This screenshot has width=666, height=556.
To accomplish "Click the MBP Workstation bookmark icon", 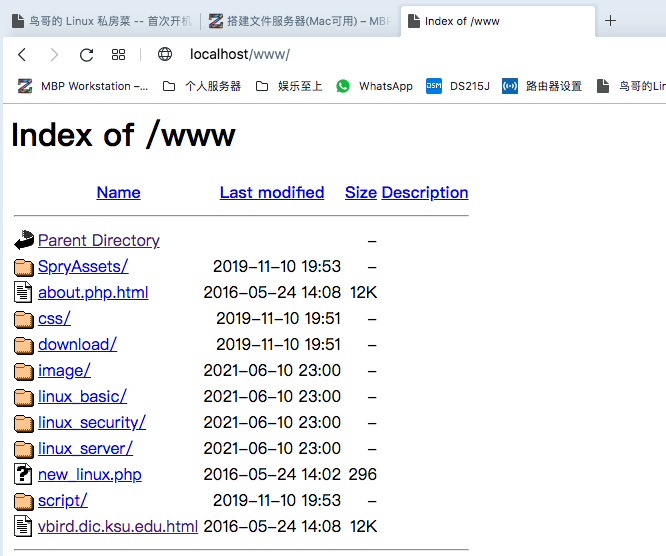I will pos(25,86).
